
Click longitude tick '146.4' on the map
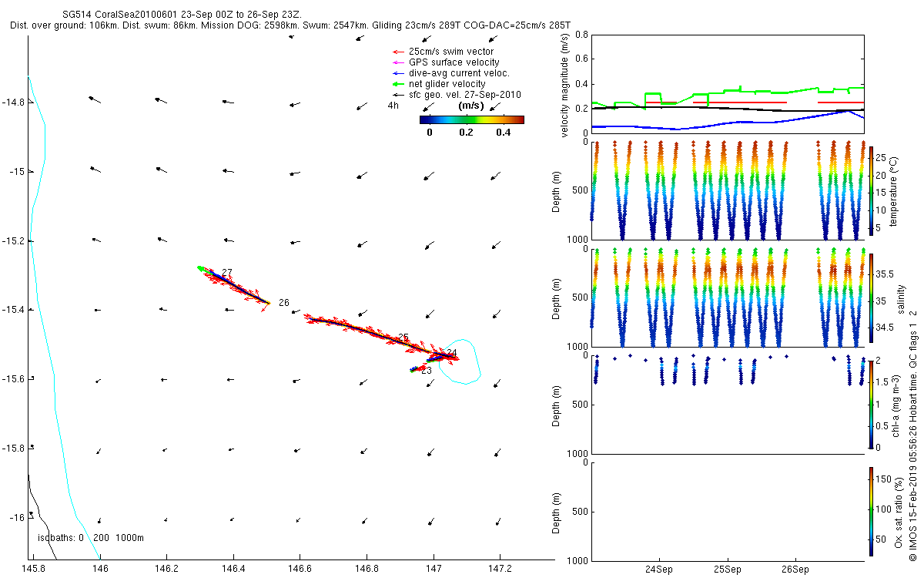coord(233,568)
